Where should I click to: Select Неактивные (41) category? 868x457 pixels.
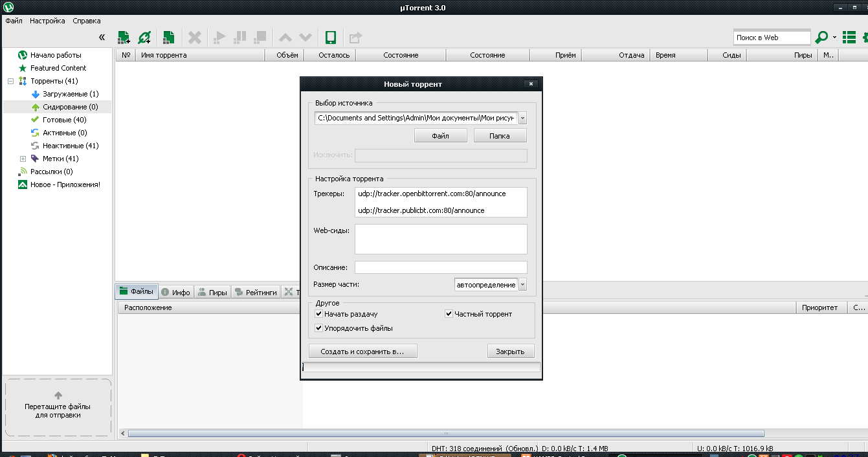71,146
